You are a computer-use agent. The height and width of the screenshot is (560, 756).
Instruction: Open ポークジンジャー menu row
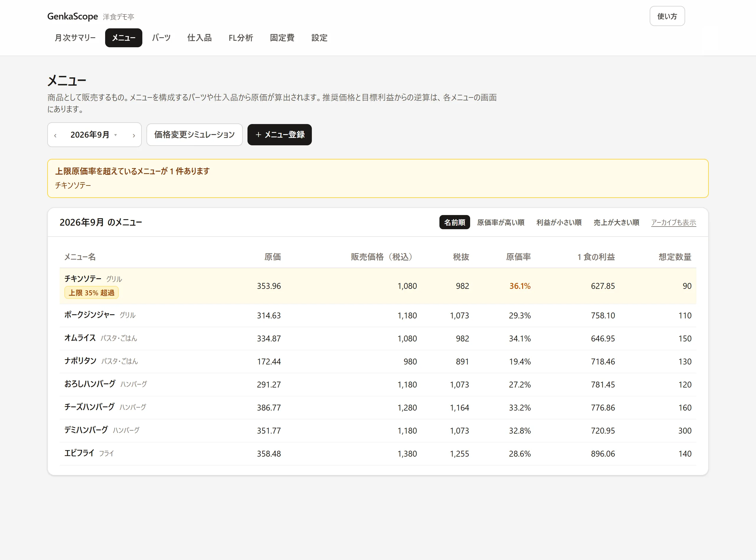pyautogui.click(x=378, y=315)
